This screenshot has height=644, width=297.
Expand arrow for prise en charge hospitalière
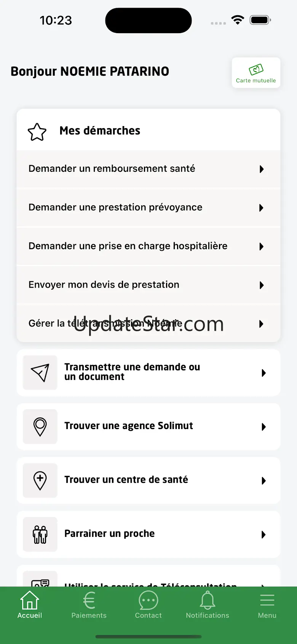click(x=261, y=247)
